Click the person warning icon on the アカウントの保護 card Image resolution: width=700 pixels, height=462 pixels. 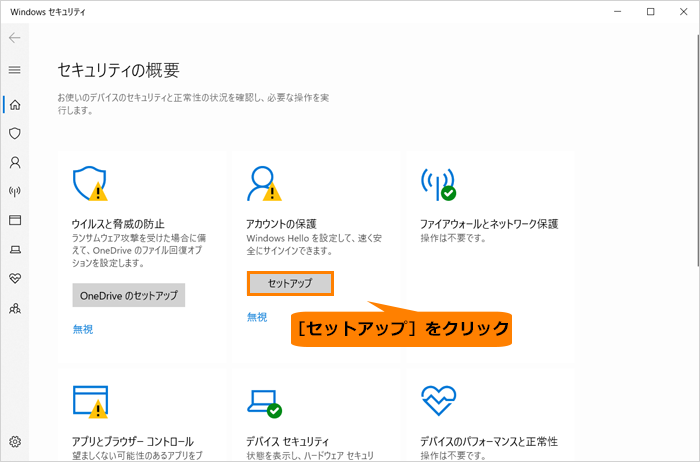click(x=264, y=183)
